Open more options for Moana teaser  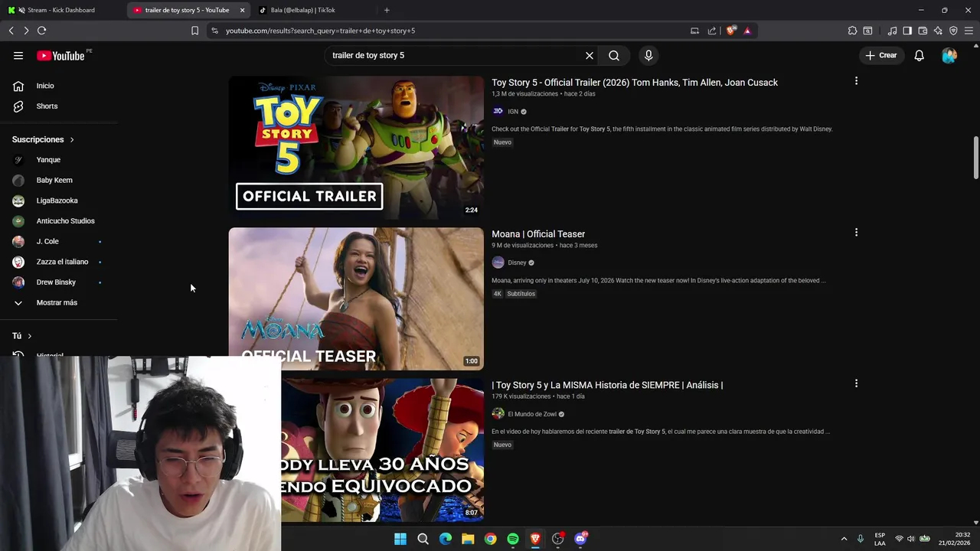(856, 232)
